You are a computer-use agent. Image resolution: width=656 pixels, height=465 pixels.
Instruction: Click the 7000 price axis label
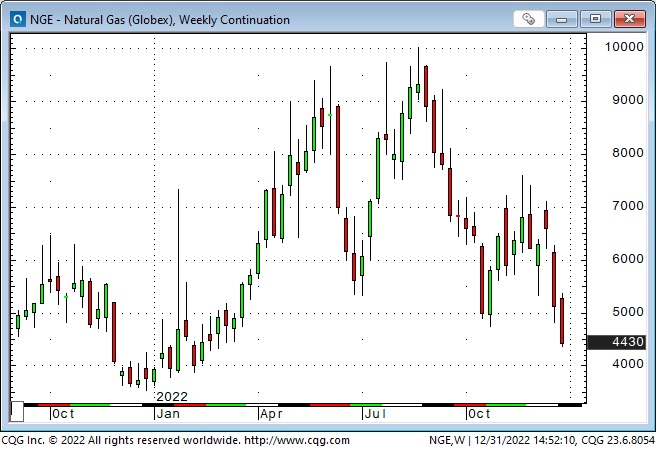pyautogui.click(x=628, y=206)
